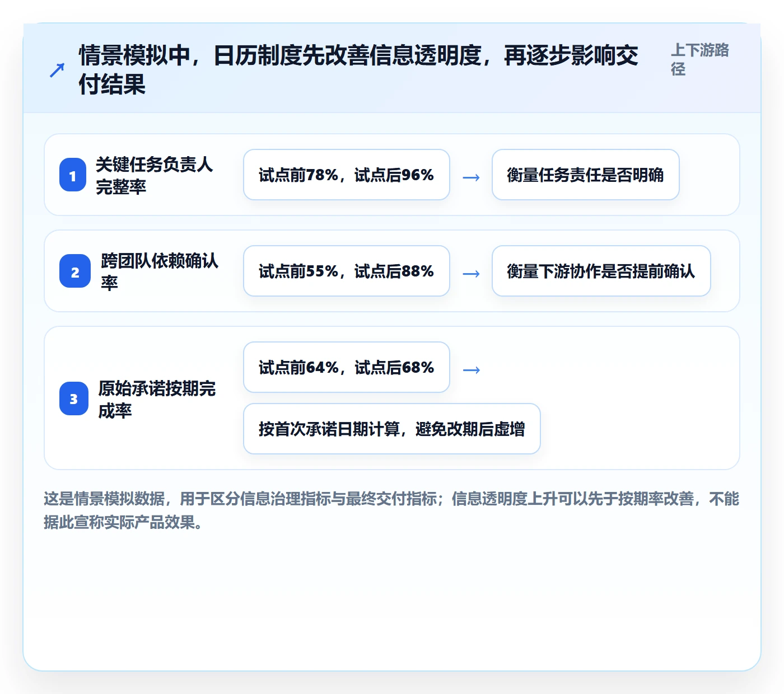Select the 原始承诺按期完成率 label
Image resolution: width=784 pixels, height=694 pixels.
tap(157, 399)
